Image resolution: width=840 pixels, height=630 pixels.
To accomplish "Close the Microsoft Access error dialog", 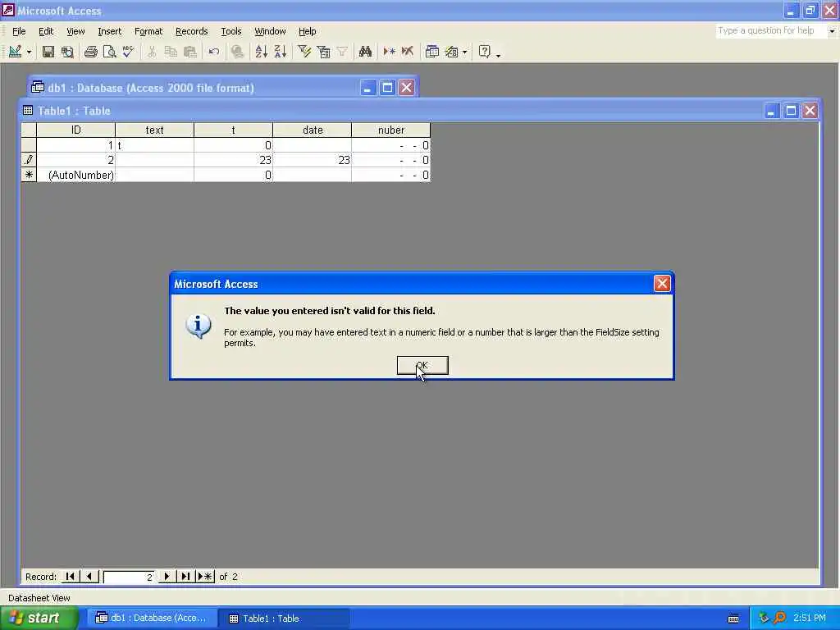I will (662, 283).
